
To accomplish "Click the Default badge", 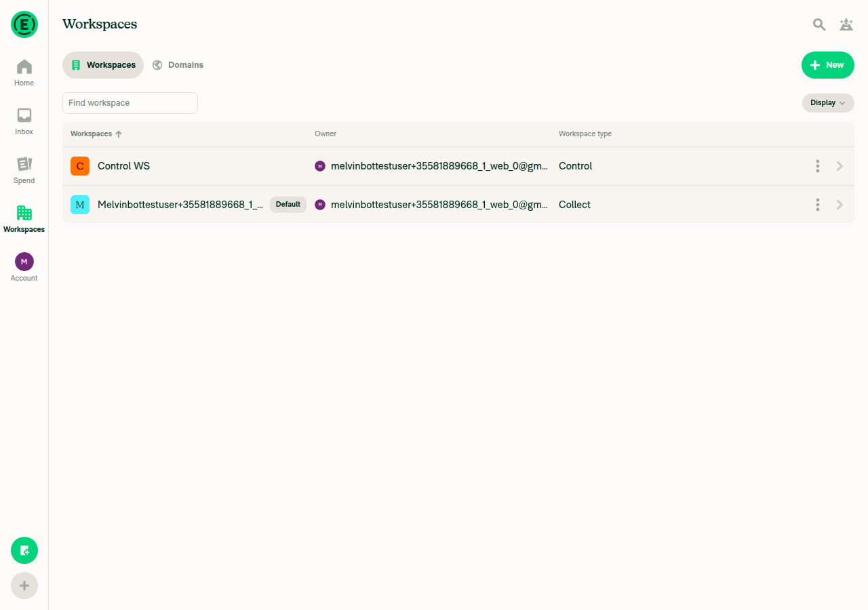I will (x=288, y=205).
